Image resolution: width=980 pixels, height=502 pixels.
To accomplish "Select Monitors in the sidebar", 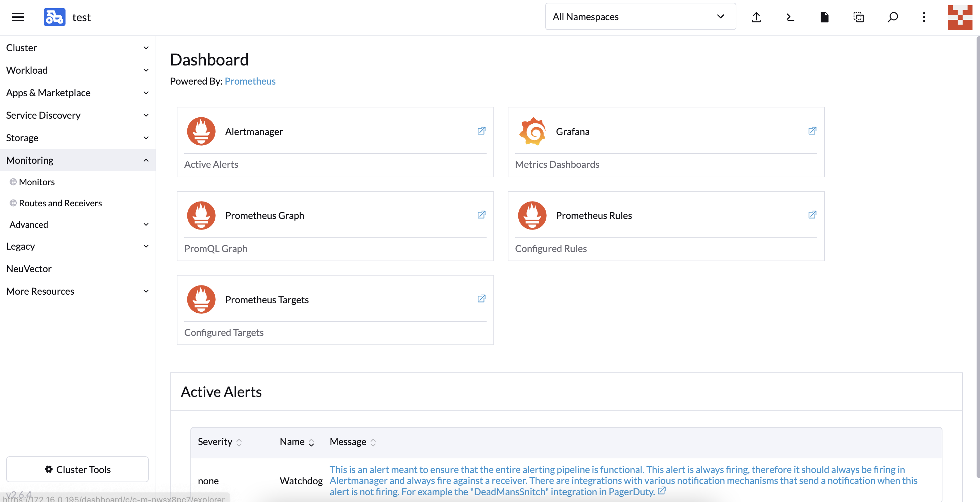I will [x=37, y=182].
